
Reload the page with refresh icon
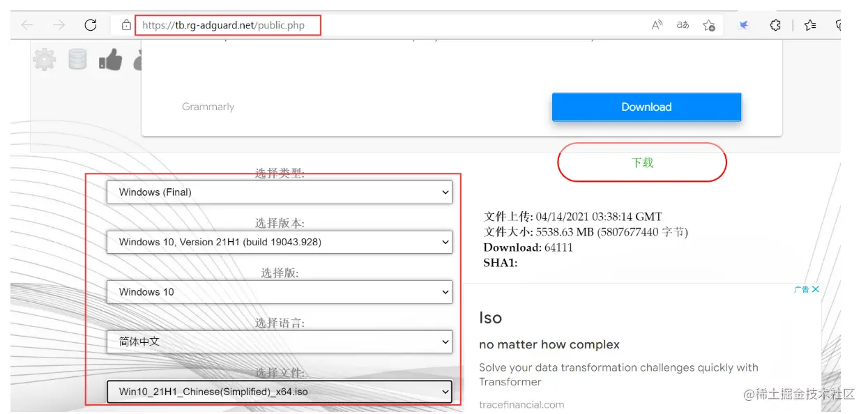pos(90,25)
